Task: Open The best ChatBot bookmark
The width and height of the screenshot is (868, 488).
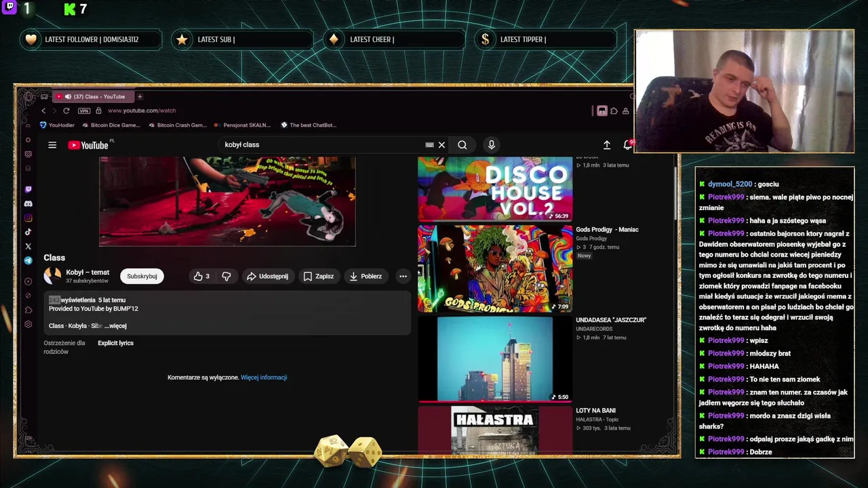Action: [x=309, y=125]
